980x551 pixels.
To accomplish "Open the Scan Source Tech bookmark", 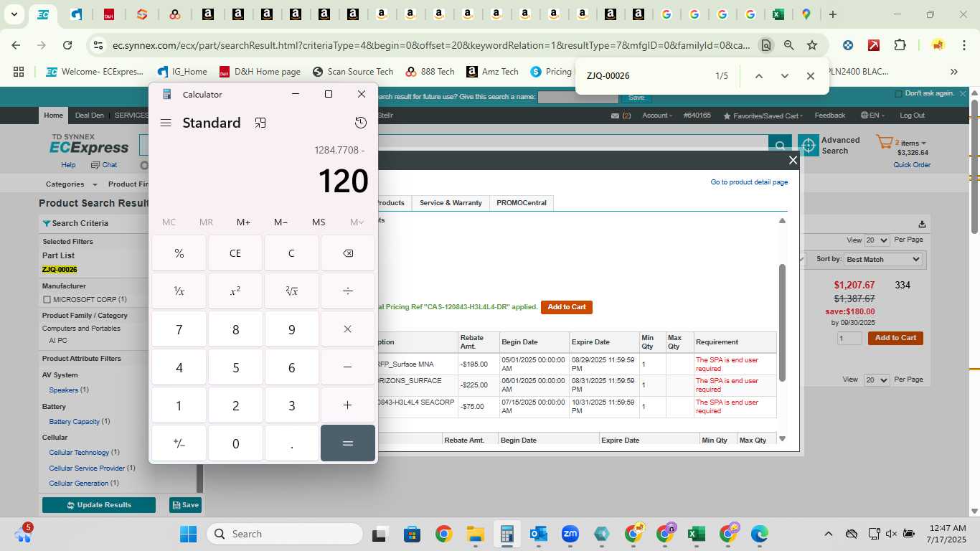I will (x=353, y=72).
